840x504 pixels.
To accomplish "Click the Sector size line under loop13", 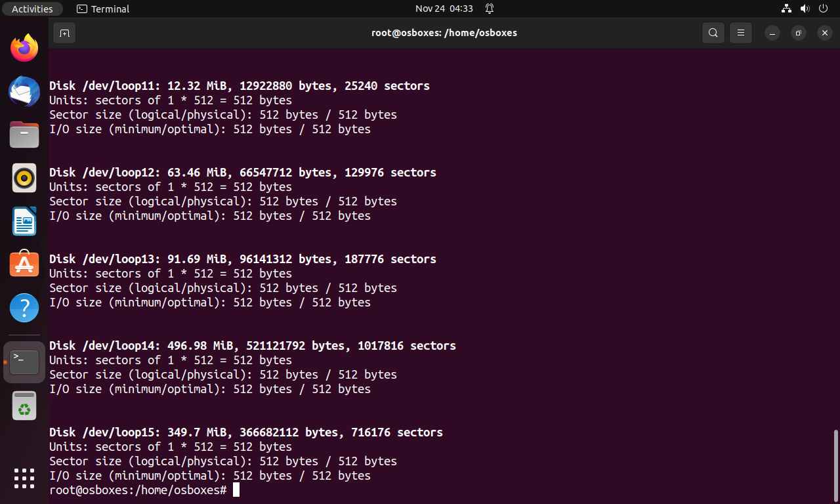I will [223, 288].
